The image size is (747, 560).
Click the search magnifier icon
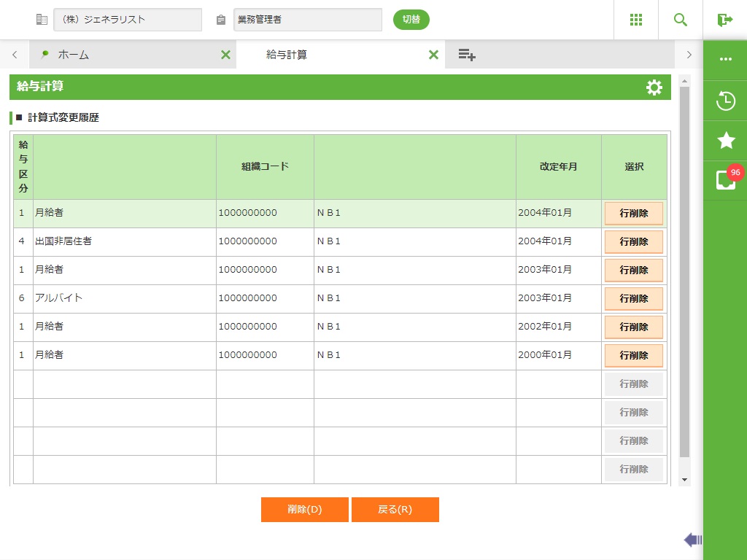coord(680,20)
